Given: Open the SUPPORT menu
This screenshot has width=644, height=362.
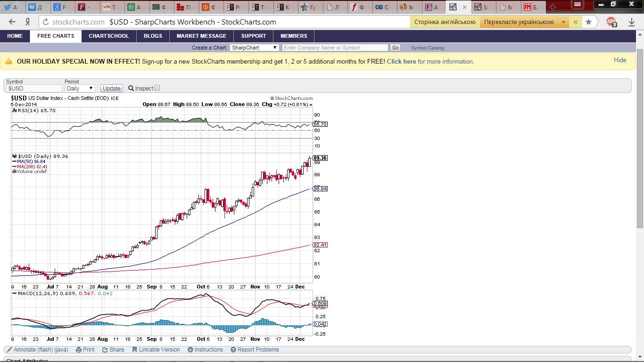Looking at the screenshot, I should (x=254, y=36).
